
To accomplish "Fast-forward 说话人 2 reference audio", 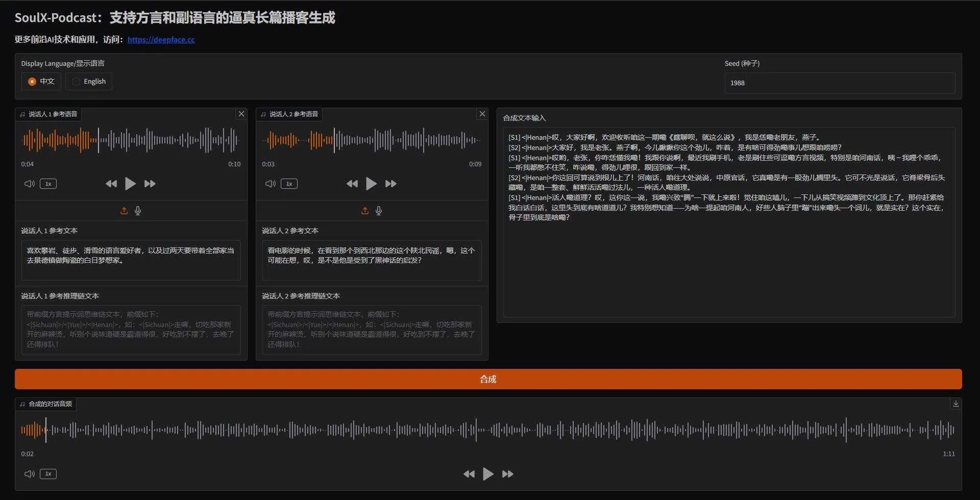I will [x=391, y=184].
